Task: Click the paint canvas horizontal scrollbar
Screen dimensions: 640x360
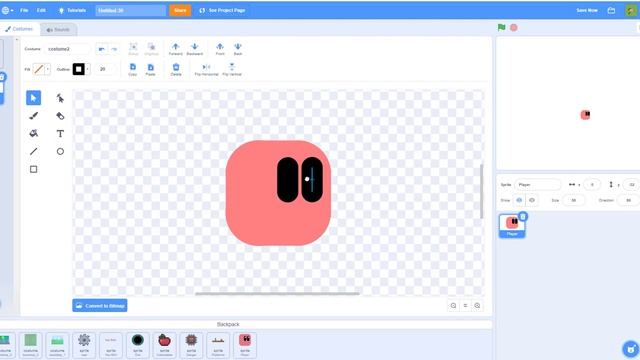Action: tap(278, 293)
